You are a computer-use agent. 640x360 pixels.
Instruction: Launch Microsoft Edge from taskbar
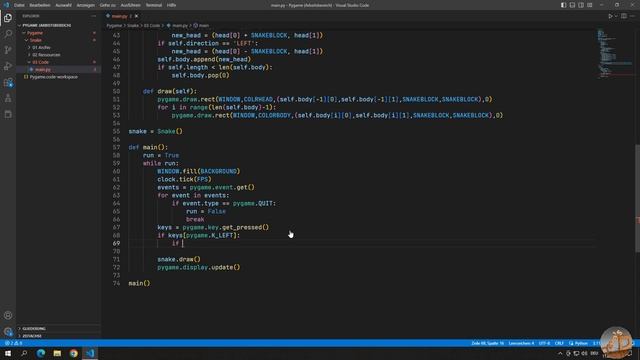41,353
